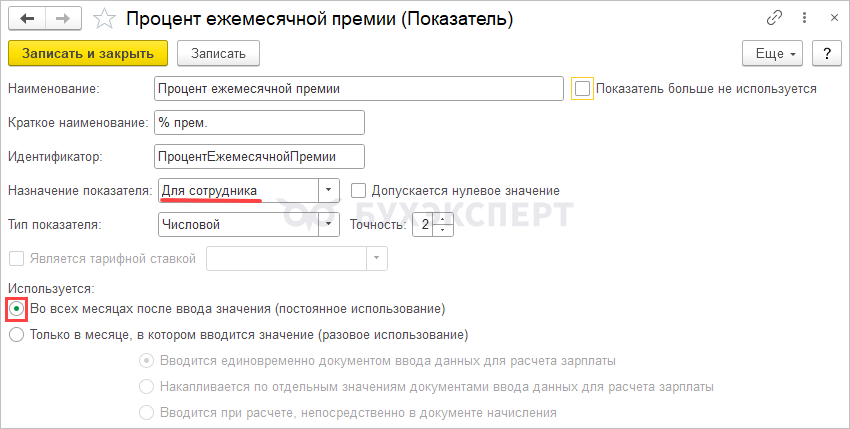This screenshot has width=850, height=429.
Task: Click the back navigation arrow
Action: (x=27, y=18)
